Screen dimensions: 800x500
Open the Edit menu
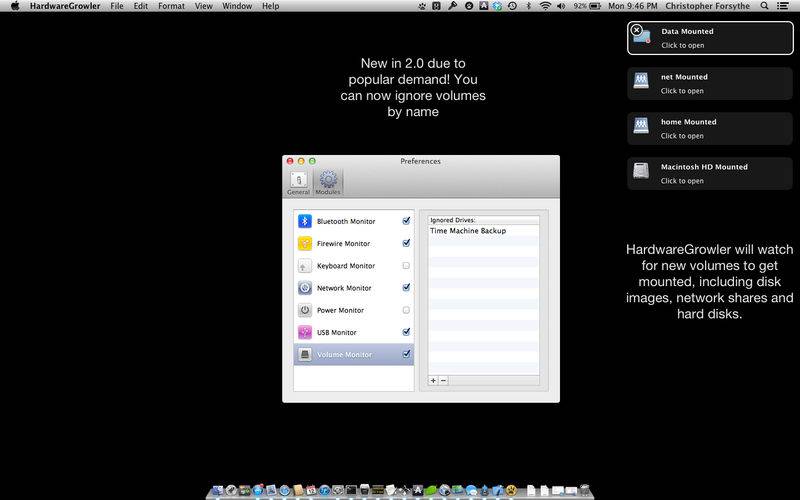click(x=140, y=6)
